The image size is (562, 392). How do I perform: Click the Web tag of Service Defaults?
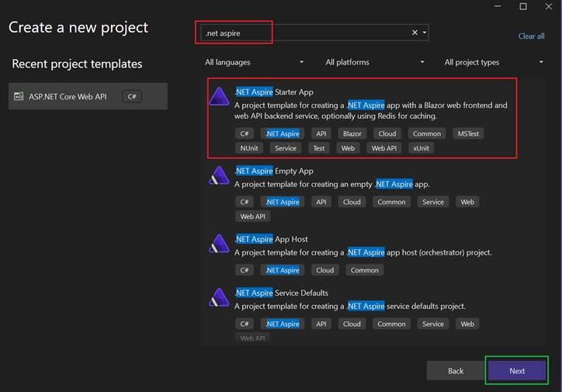coord(467,324)
